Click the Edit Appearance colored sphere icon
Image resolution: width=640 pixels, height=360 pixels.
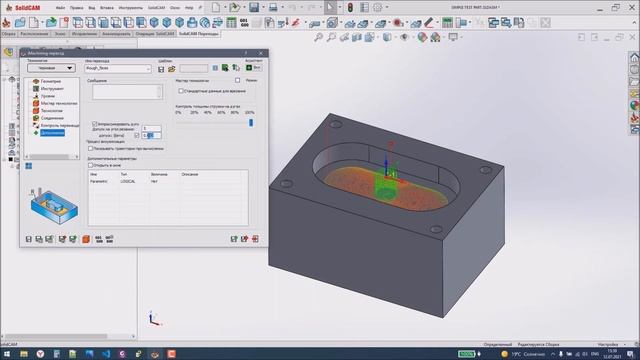point(422,38)
